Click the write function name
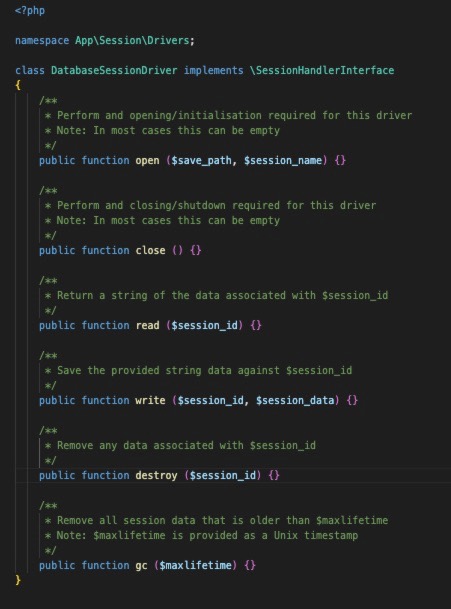The width and height of the screenshot is (451, 609). (150, 400)
